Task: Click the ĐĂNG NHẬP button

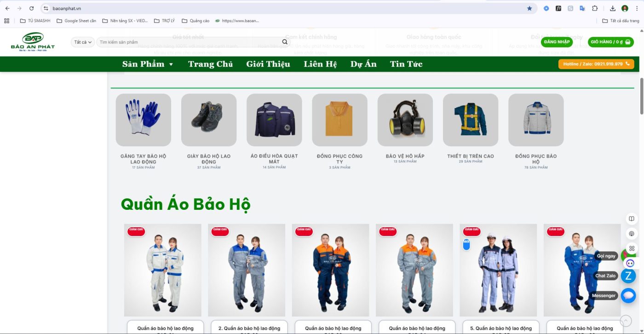Action: [557, 41]
